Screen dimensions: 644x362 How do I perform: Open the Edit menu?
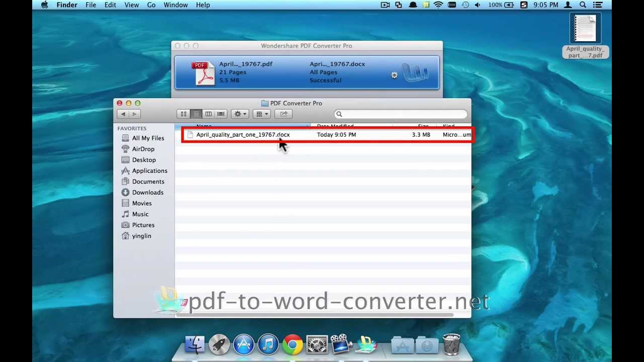tap(110, 5)
